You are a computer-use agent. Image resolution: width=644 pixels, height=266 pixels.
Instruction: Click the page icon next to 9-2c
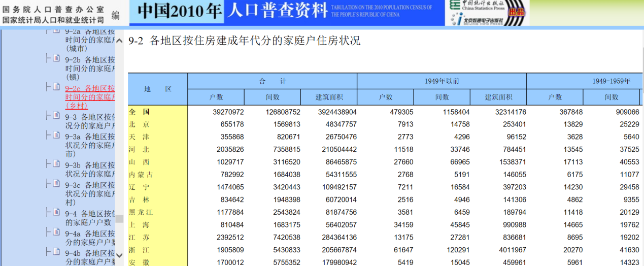[56, 87]
